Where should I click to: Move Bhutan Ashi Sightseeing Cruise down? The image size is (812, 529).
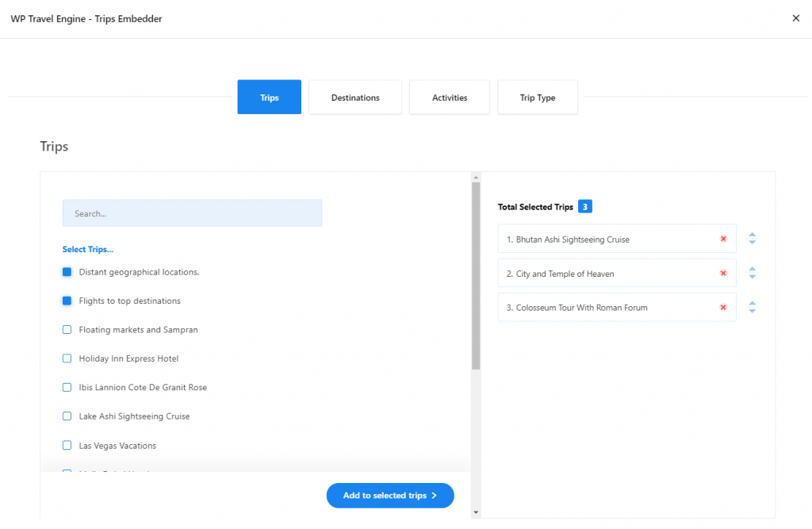coord(752,242)
